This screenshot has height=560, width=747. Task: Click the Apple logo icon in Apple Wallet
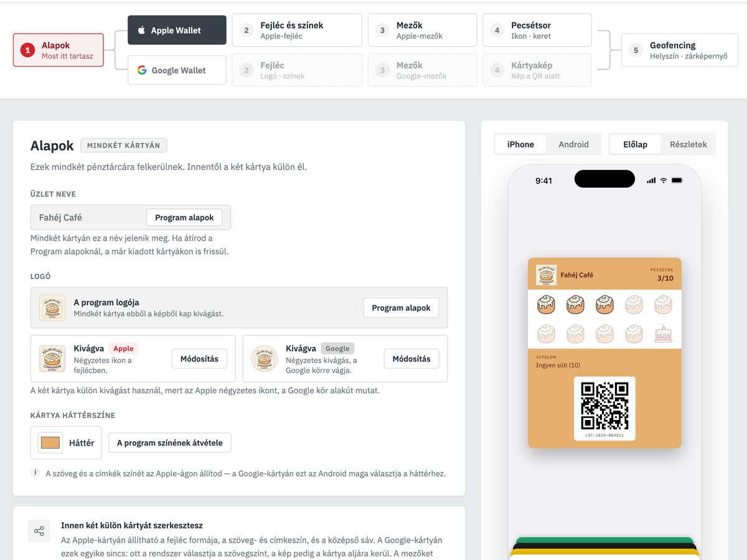tap(141, 30)
